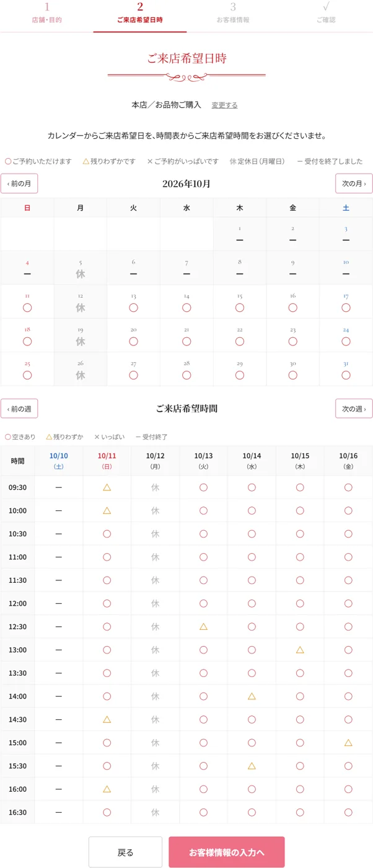This screenshot has height=868, width=373.
Task: Click the 変更する link
Action: click(224, 105)
